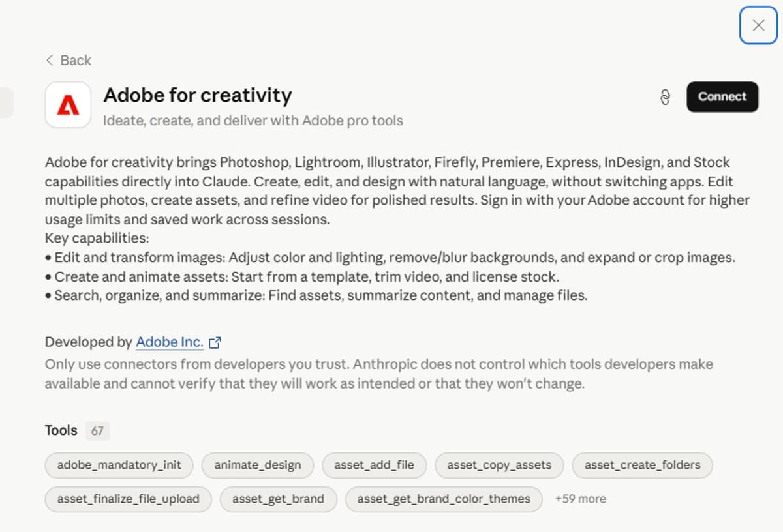783x532 pixels.
Task: Click the tools count badge 67
Action: coord(97,431)
